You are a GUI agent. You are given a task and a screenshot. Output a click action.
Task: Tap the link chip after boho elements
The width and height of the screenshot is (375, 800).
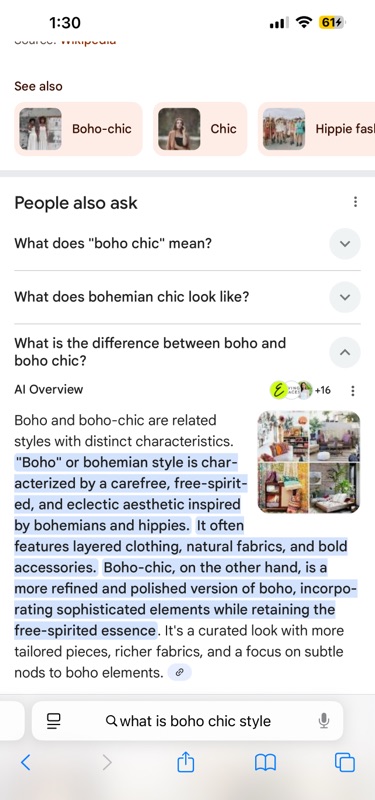(179, 672)
